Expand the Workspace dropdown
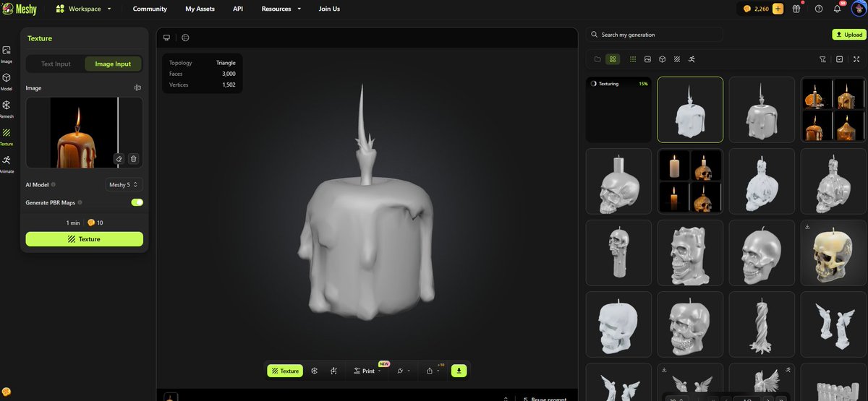This screenshot has width=868, height=401. pos(85,9)
